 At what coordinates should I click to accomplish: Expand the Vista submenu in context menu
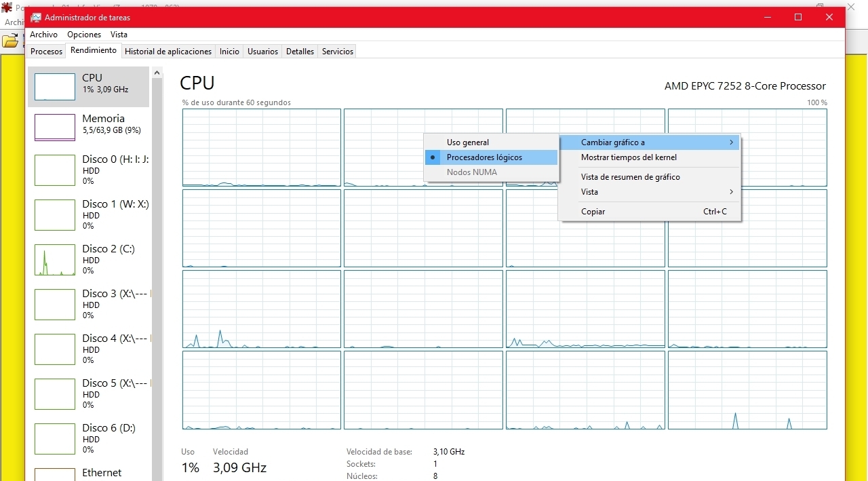pyautogui.click(x=649, y=192)
